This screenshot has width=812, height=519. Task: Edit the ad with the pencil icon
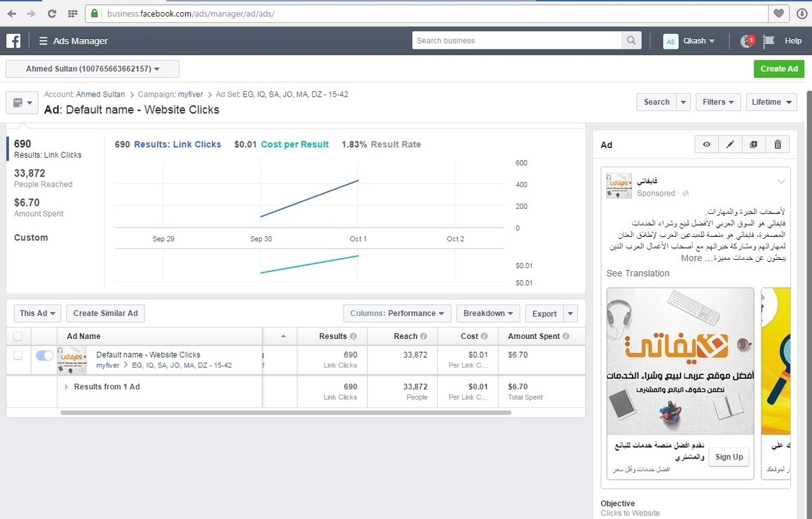[x=730, y=144]
